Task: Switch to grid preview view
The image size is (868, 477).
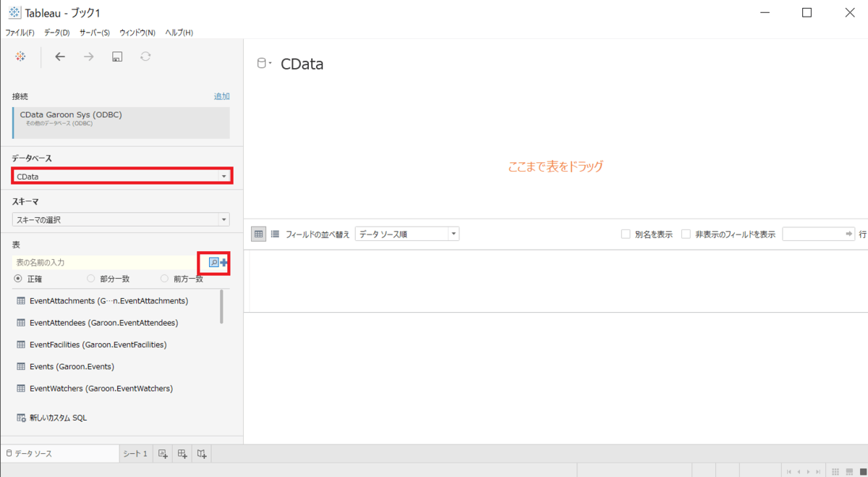Action: point(258,234)
